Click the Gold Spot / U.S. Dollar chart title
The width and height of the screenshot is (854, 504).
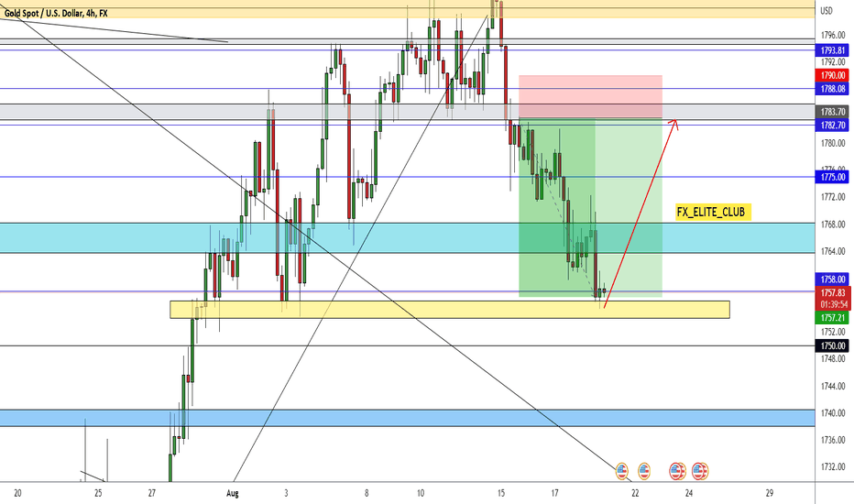click(x=56, y=13)
